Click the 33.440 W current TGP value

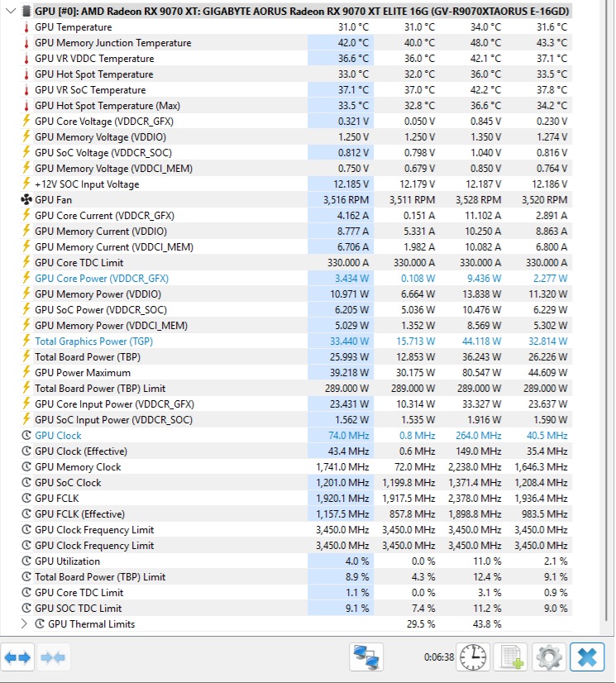click(x=349, y=341)
